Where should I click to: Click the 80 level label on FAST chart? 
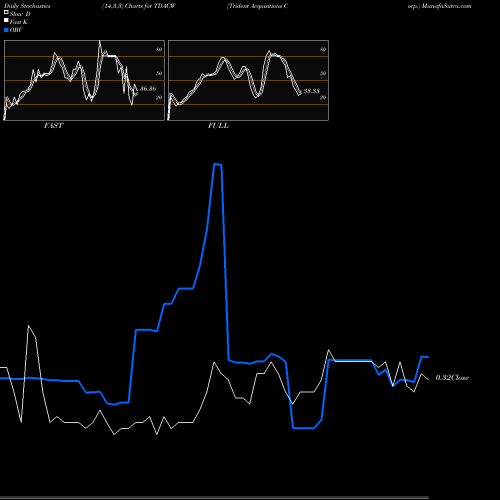pos(159,49)
